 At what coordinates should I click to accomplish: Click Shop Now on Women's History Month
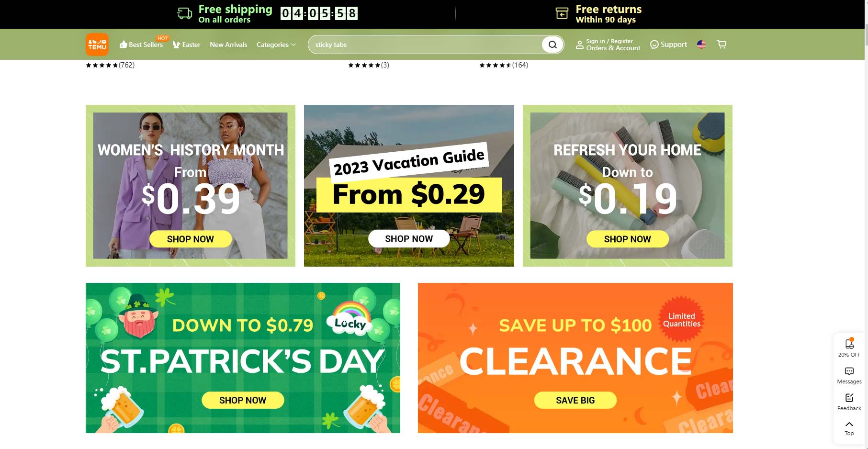pos(191,239)
